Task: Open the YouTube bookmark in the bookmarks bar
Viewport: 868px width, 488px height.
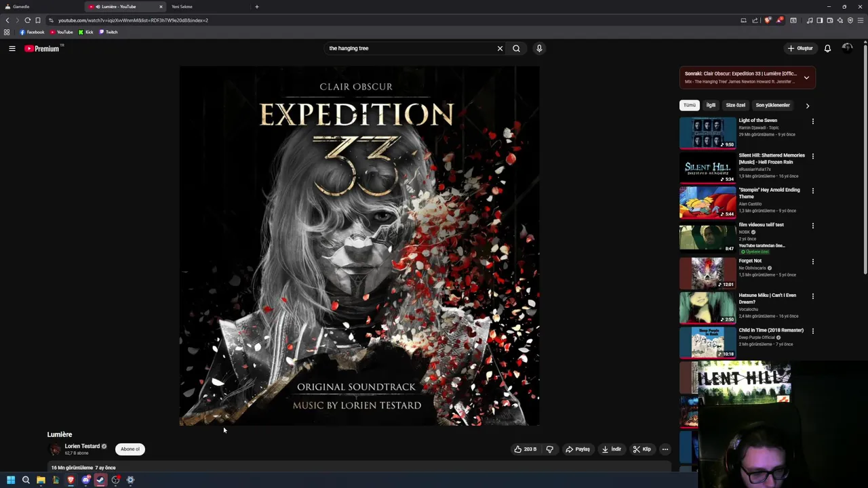Action: point(62,32)
